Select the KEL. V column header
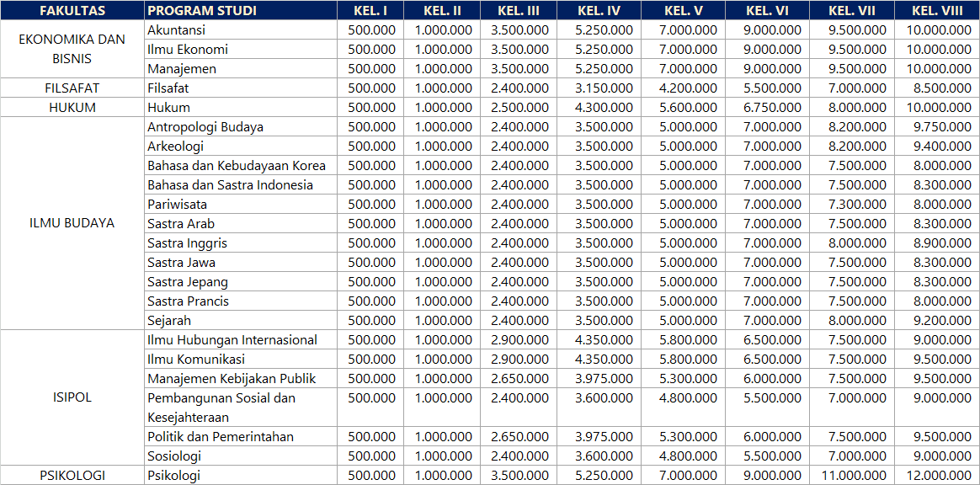Screen dimensions: 980x485 coord(683,11)
